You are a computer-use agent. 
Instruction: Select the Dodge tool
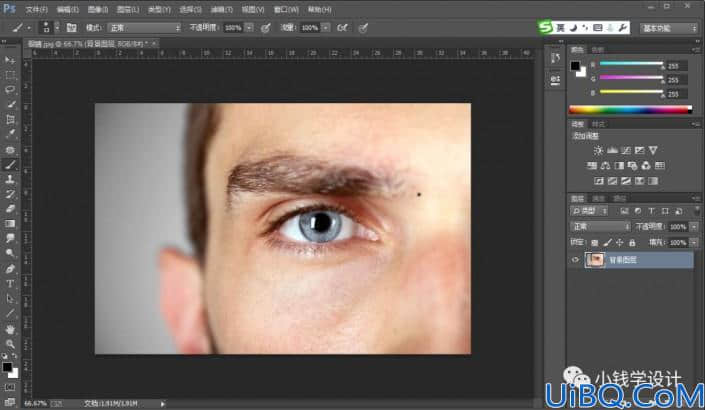[x=10, y=254]
